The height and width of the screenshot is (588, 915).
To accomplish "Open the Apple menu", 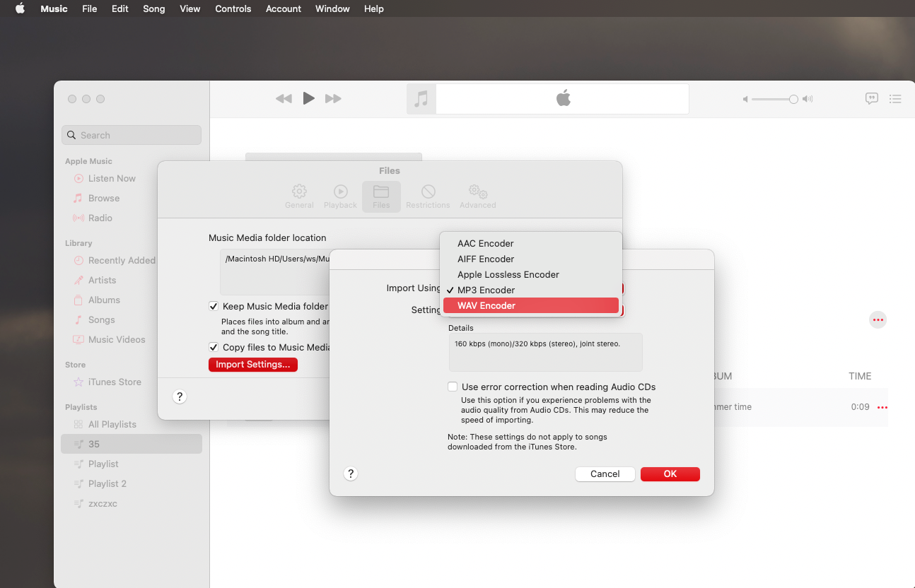I will (x=20, y=8).
